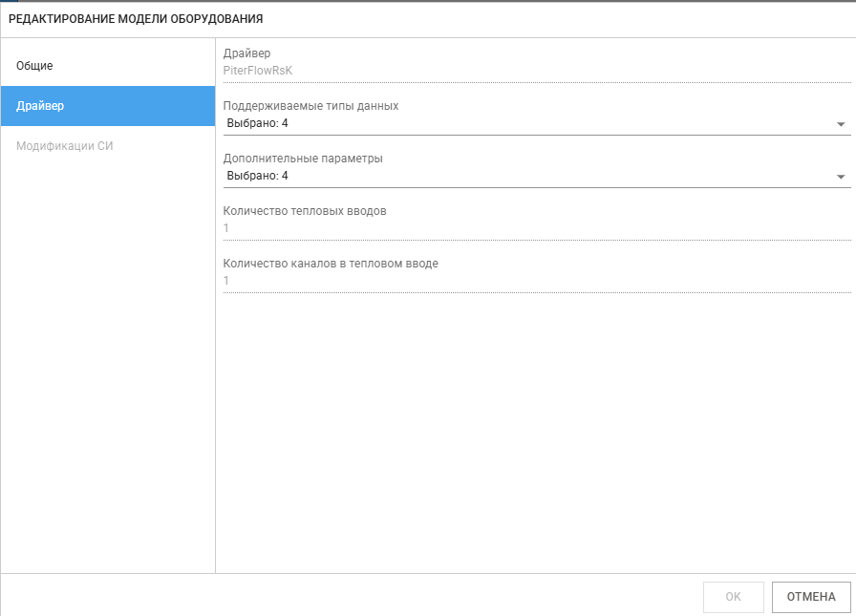This screenshot has width=856, height=616.
Task: Click the Количество каналов в тепловом вводе label
Action: click(330, 264)
